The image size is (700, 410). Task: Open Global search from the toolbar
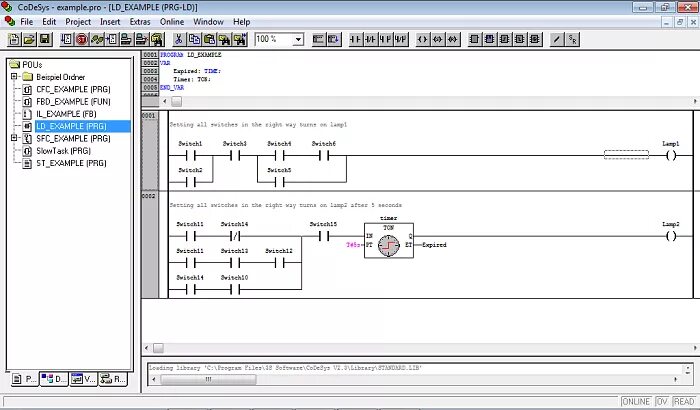[x=157, y=39]
